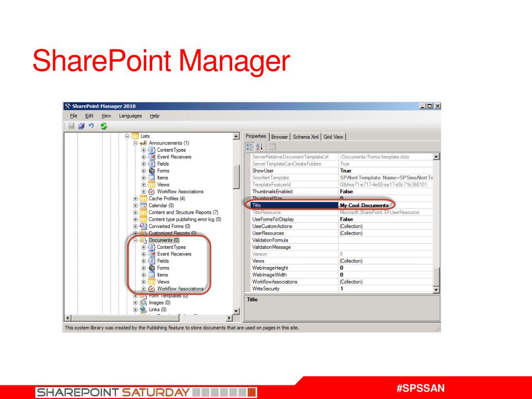The width and height of the screenshot is (532, 399).
Task: Select Items node under Announcements
Action: pos(163,178)
